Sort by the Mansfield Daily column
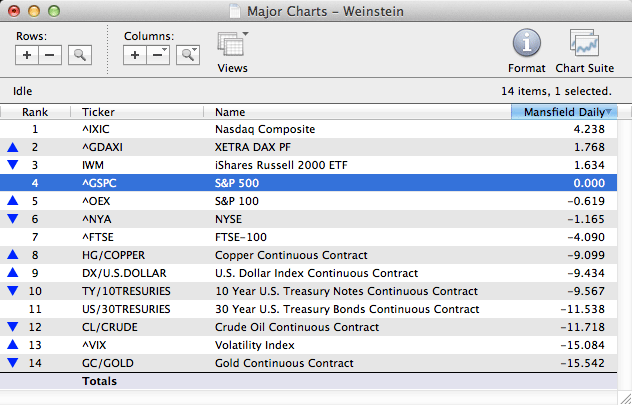Image resolution: width=632 pixels, height=405 pixels. pos(564,112)
